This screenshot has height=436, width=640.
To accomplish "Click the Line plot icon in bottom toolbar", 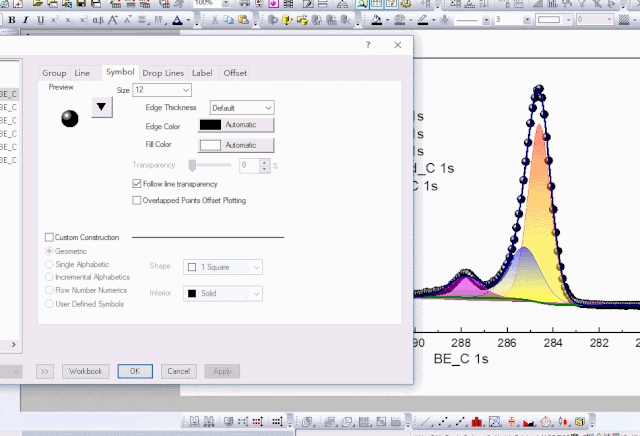I will [427, 423].
